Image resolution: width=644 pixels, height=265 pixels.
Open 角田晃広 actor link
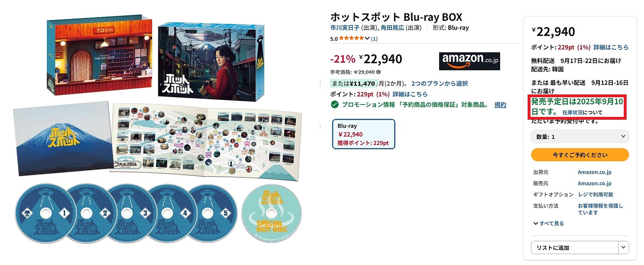tap(392, 28)
